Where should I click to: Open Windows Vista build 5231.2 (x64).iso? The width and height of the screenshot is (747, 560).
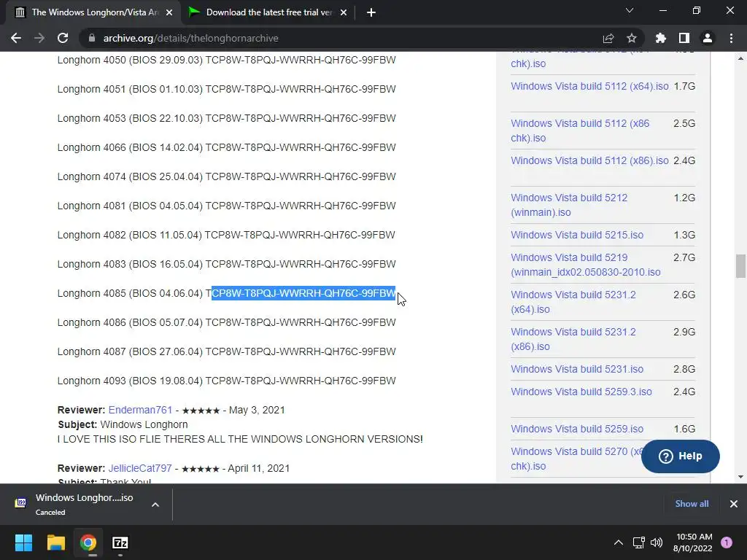point(573,302)
